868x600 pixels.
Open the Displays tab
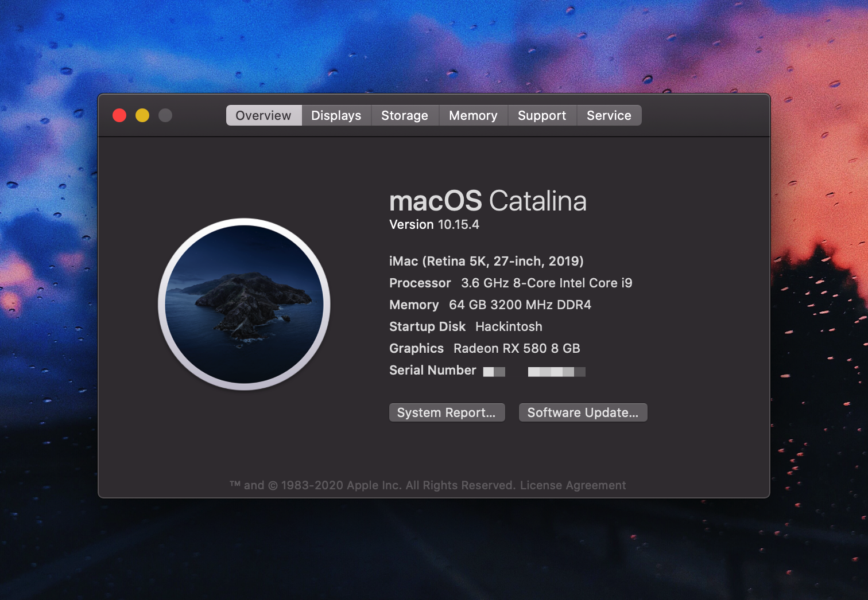coord(336,115)
